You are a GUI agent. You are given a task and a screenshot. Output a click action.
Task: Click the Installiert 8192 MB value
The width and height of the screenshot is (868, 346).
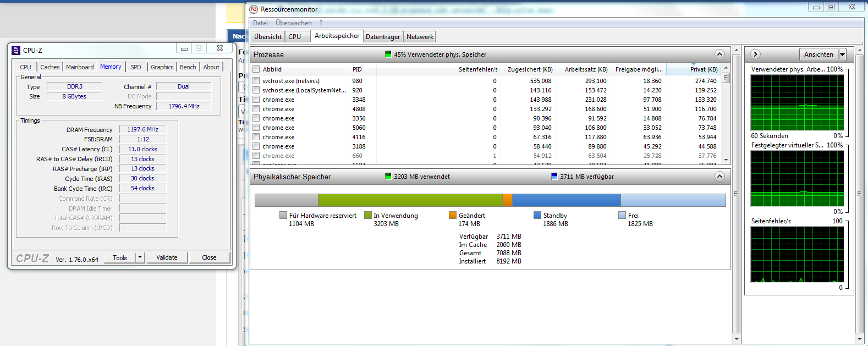pyautogui.click(x=509, y=261)
